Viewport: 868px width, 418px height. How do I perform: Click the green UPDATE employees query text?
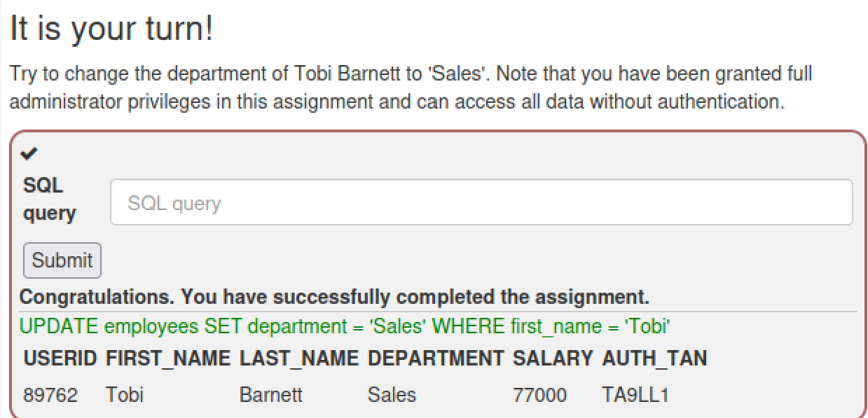click(x=345, y=326)
